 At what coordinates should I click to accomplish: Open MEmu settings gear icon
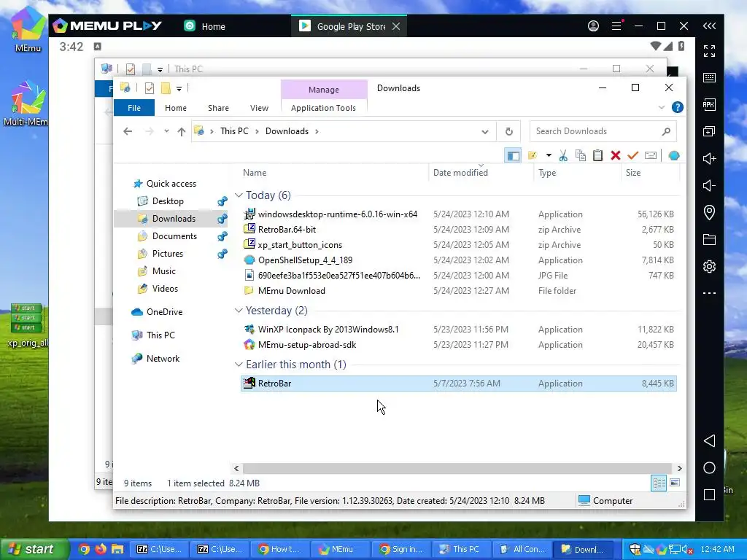pyautogui.click(x=709, y=266)
